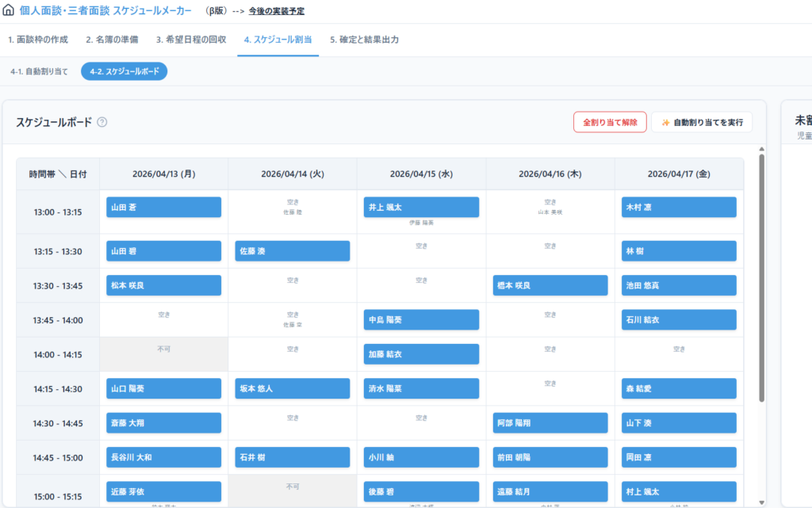Select the 4-1. 自動割り当て sub-tab
The image size is (812, 508).
[40, 71]
